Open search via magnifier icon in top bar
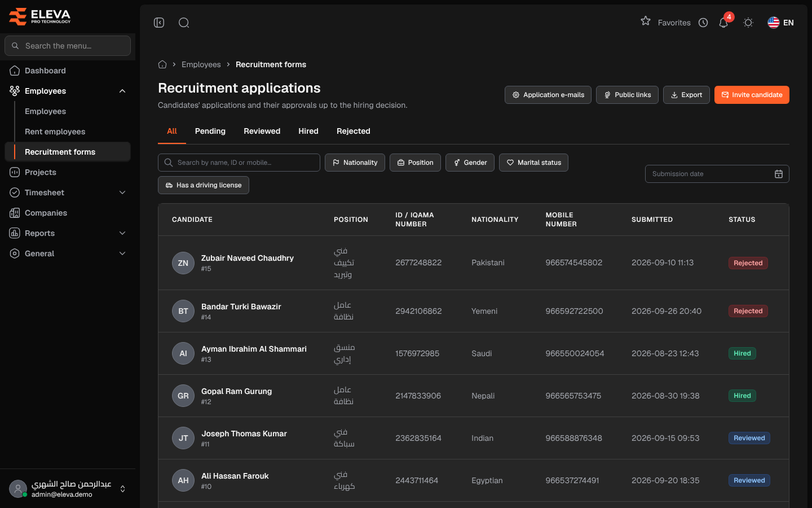This screenshot has width=812, height=508. tap(184, 23)
